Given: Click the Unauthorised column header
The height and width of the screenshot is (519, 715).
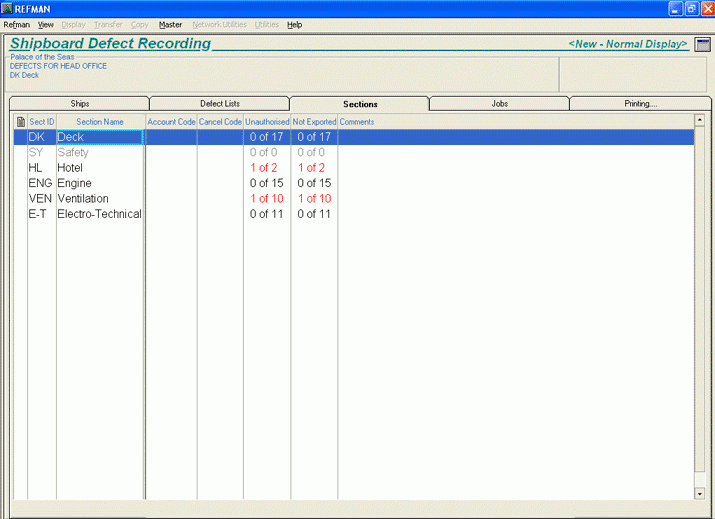Looking at the screenshot, I should coord(267,122).
